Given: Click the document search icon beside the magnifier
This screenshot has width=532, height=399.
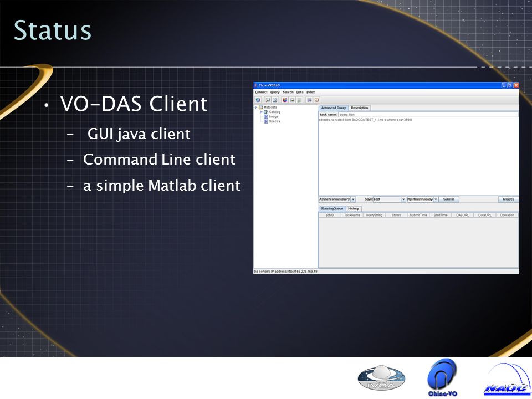Looking at the screenshot, I should tap(275, 100).
